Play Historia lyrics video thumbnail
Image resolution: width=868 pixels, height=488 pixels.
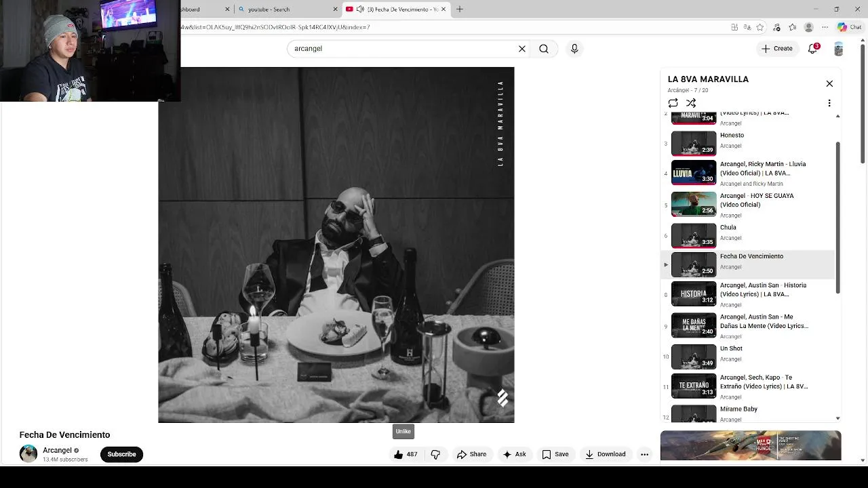click(x=694, y=293)
